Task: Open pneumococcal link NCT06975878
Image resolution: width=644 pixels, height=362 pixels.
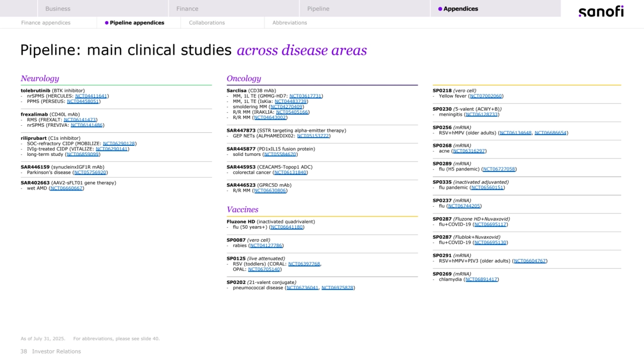Action: click(338, 288)
